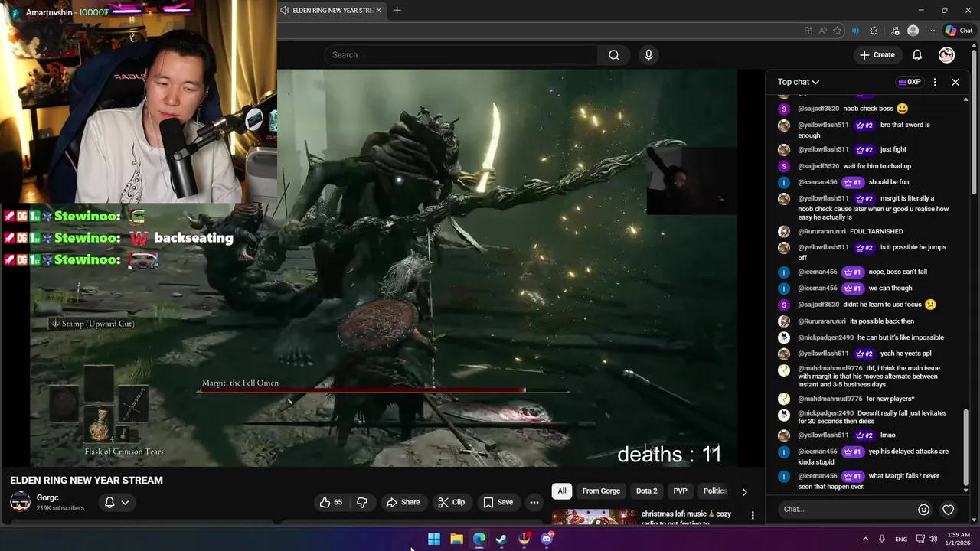Toggle notification bell for Gorgc channel
This screenshot has height=551, width=980.
(x=109, y=502)
